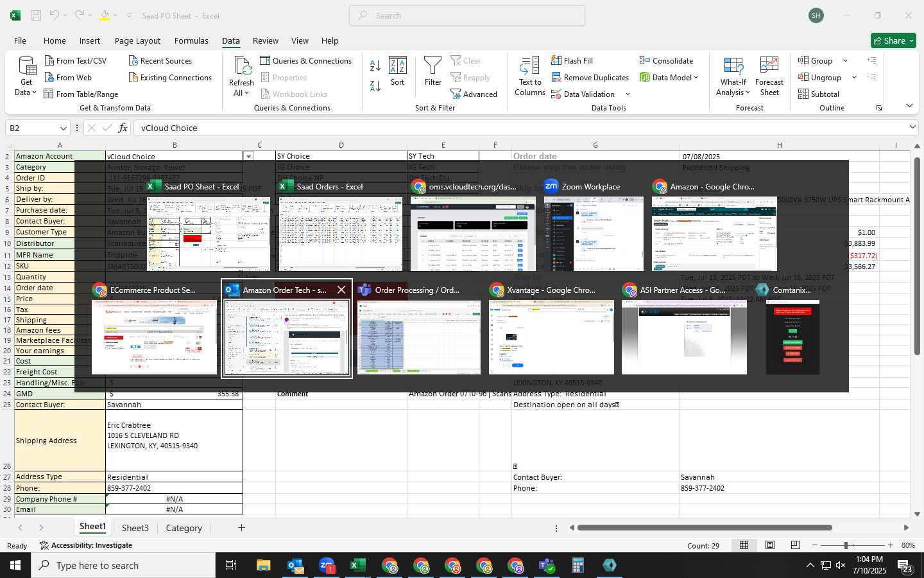Image resolution: width=924 pixels, height=578 pixels.
Task: Select the Sheet3 worksheet tab
Action: pos(135,528)
